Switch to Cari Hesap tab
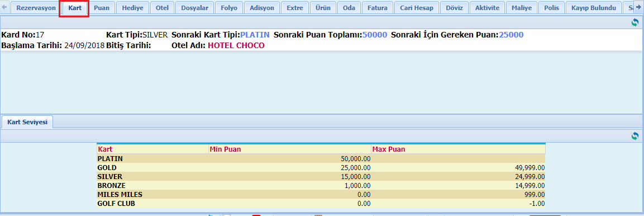This screenshot has width=644, height=216. click(x=417, y=8)
